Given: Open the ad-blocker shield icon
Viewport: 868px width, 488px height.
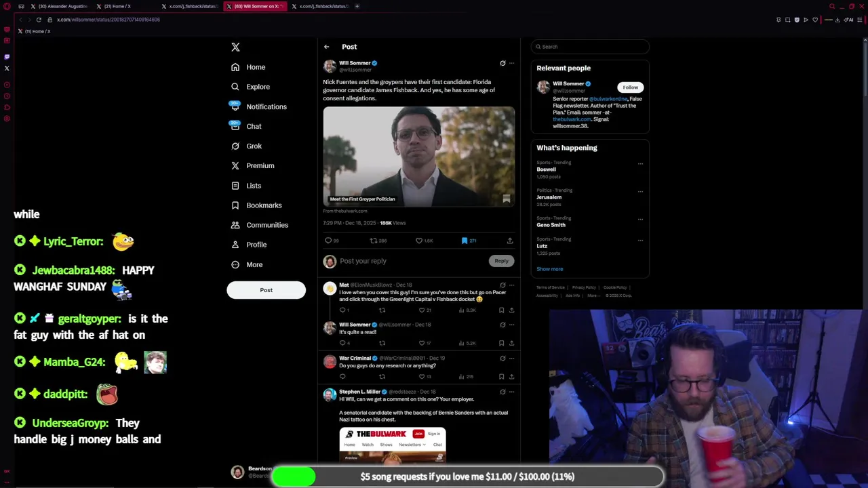Looking at the screenshot, I should [797, 20].
